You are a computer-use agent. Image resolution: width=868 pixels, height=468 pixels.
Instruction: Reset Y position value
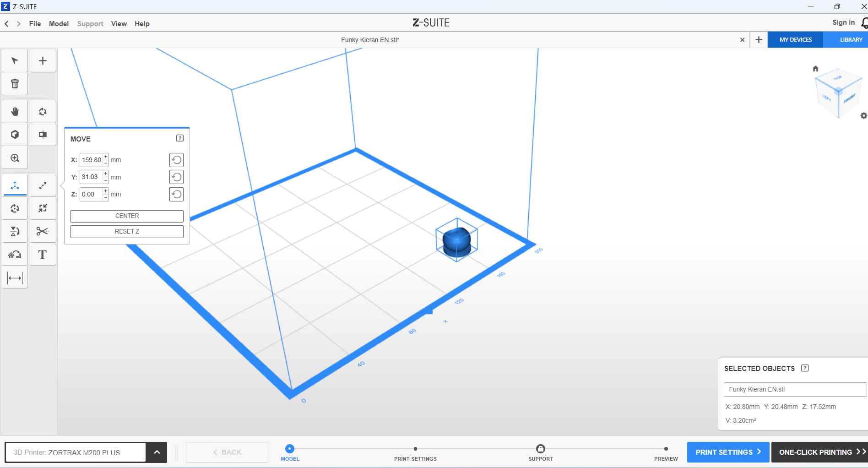coord(176,177)
